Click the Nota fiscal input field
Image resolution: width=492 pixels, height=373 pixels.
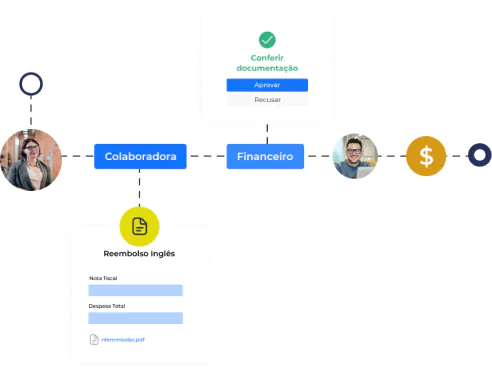pos(135,290)
